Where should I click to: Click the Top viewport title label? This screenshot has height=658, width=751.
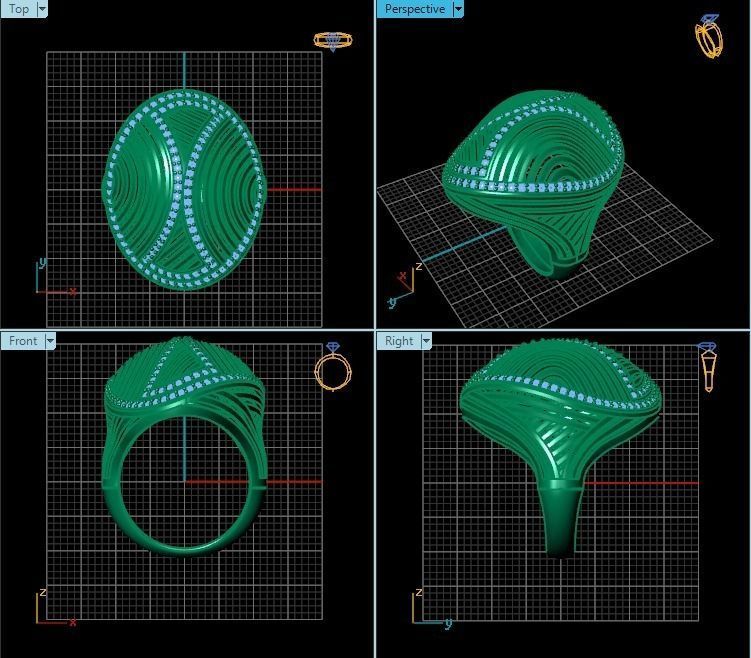tap(19, 9)
